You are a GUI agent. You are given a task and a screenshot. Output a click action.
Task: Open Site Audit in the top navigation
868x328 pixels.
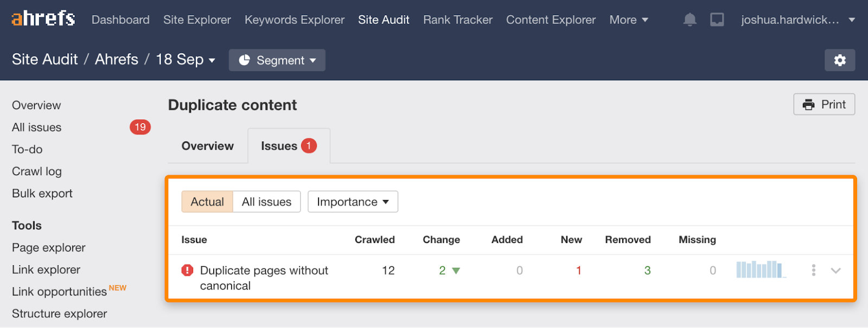[384, 20]
